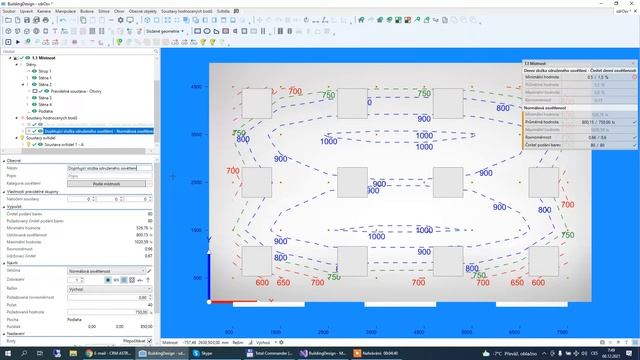Open the Upravit menu
The image size is (640, 360).
pos(26,11)
